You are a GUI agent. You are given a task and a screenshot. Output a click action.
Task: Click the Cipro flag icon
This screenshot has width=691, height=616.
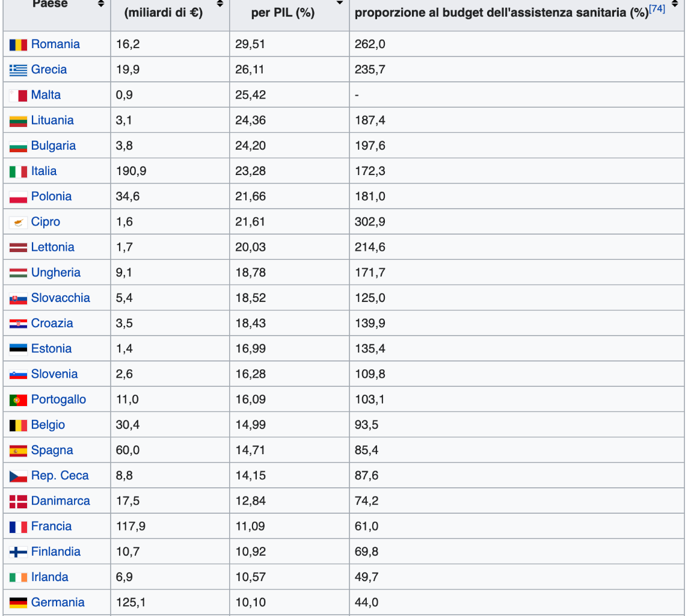point(18,222)
